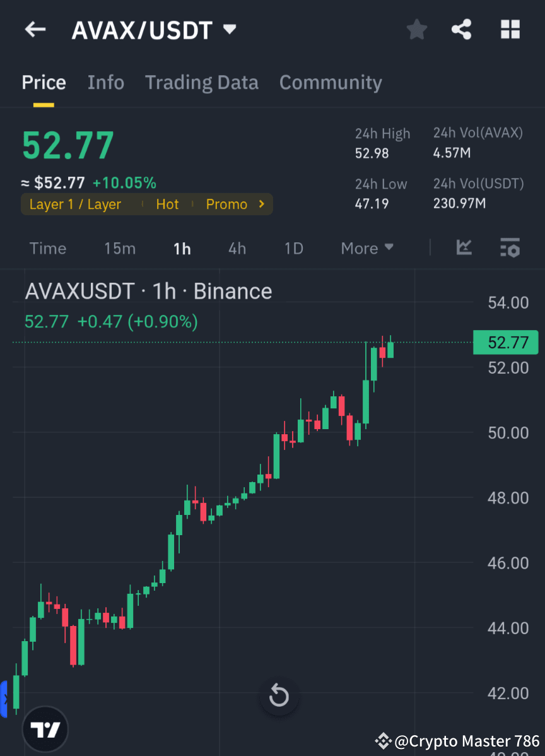
Task: Switch to the Trading Data tab
Action: point(202,82)
